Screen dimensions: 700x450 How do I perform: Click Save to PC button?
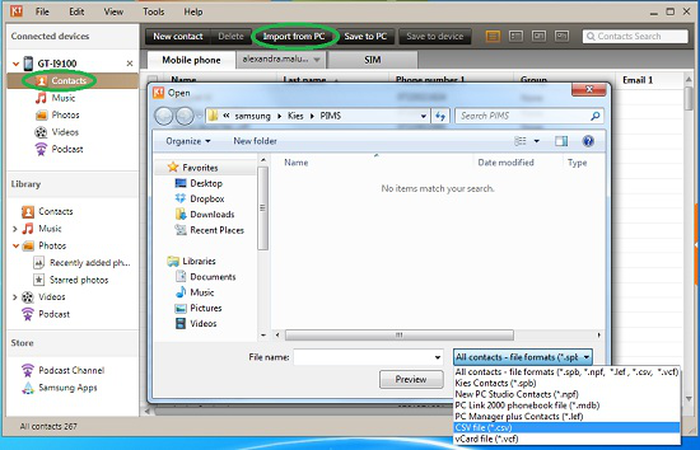point(365,36)
